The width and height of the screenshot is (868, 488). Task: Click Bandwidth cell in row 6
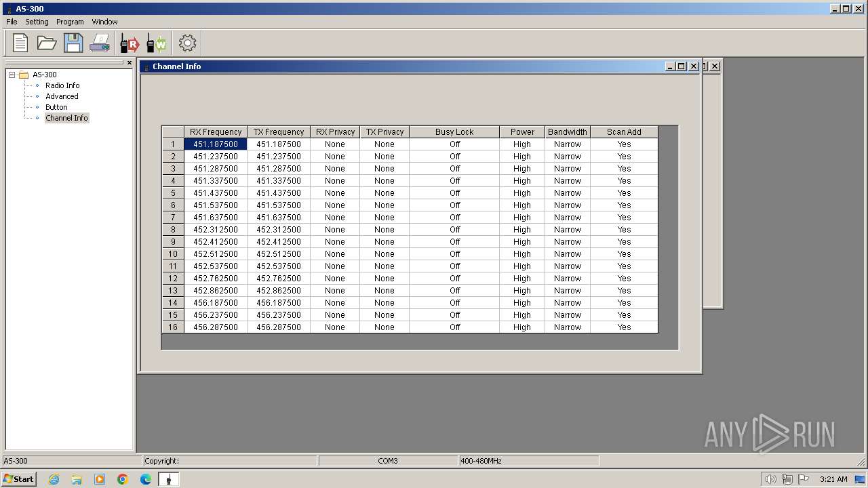[x=568, y=205]
